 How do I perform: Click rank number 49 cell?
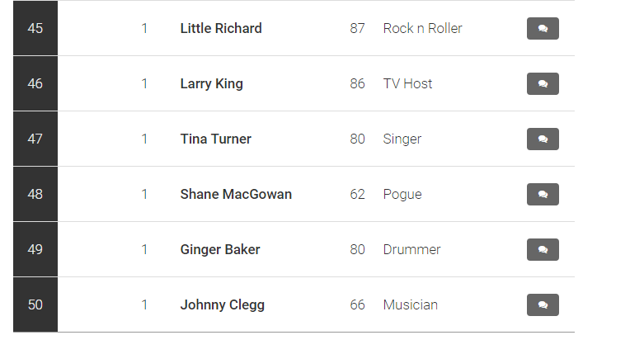[35, 249]
